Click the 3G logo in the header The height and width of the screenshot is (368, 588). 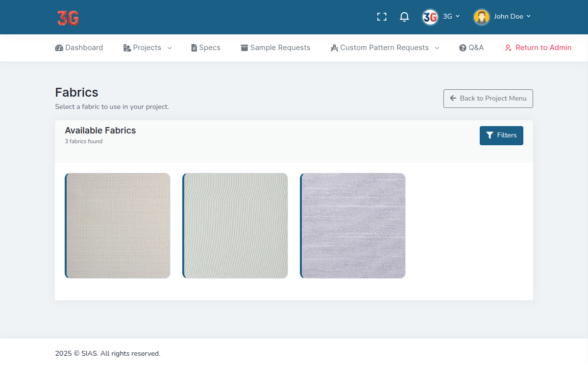pos(68,18)
